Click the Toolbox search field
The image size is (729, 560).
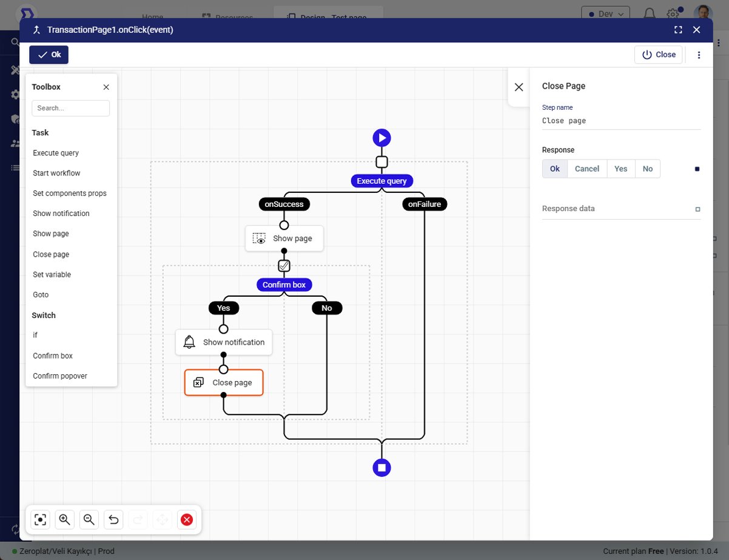click(70, 108)
